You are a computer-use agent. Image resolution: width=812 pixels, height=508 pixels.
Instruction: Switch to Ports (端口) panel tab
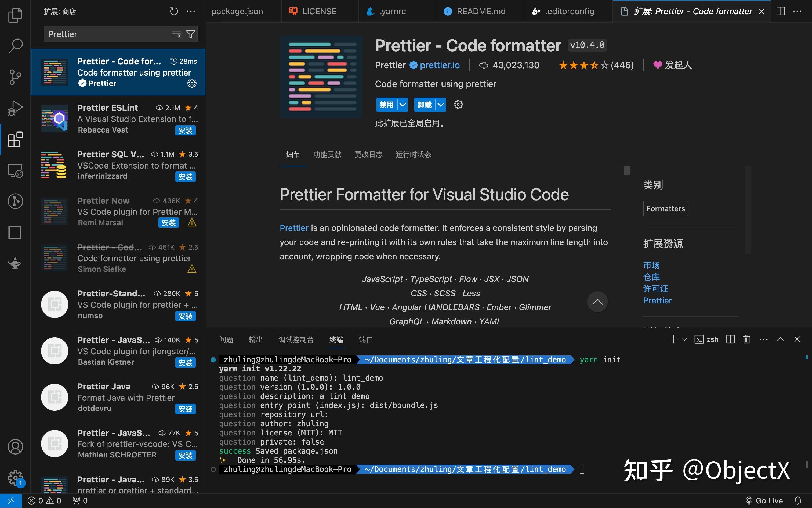365,340
